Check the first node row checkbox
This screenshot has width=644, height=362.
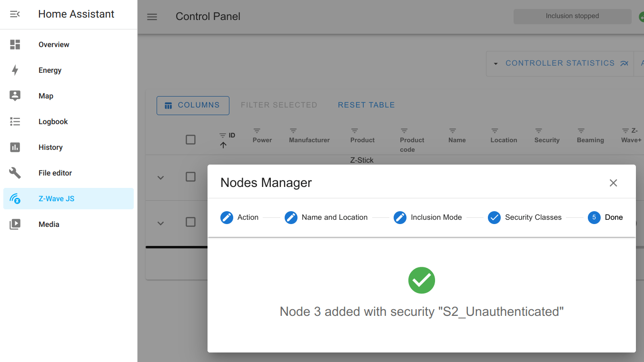coord(190,176)
